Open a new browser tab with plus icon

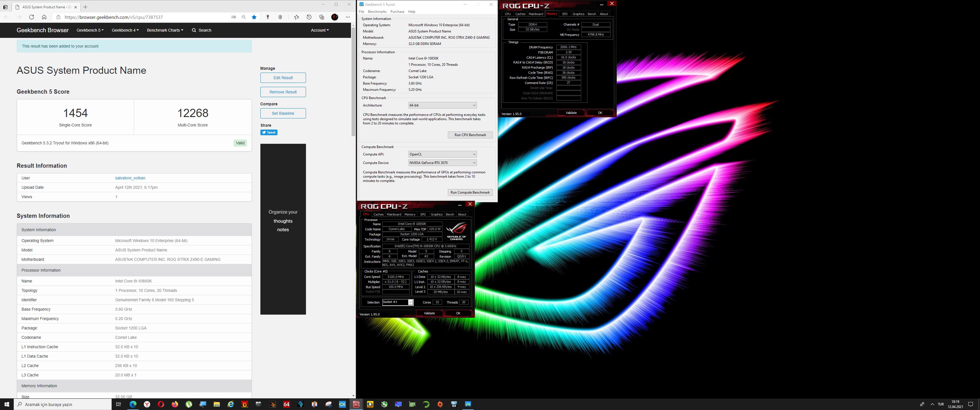(85, 7)
